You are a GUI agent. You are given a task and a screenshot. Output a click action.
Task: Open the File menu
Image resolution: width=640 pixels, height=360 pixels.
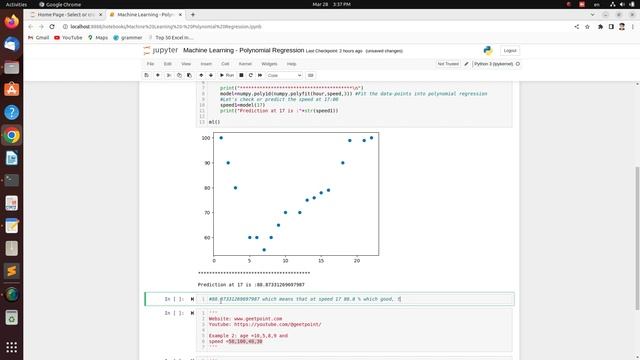coord(151,64)
